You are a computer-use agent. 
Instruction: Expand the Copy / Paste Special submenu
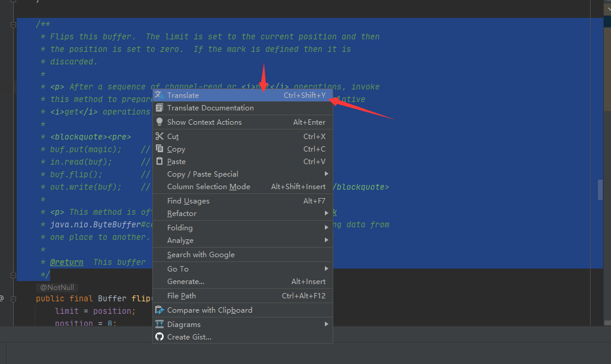tap(326, 174)
